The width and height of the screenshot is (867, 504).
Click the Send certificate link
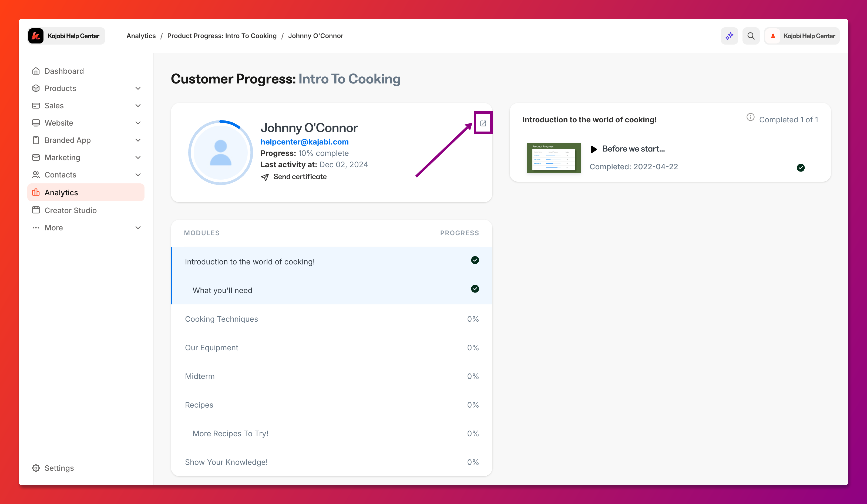299,177
